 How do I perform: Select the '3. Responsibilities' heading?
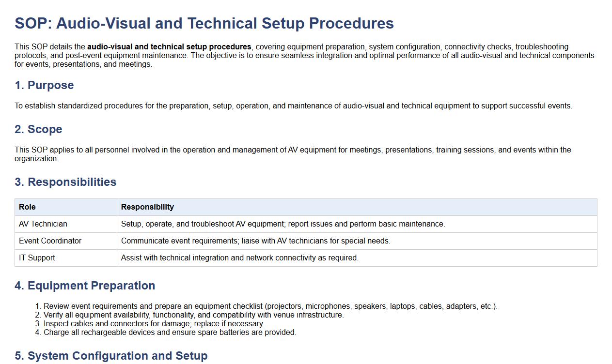65,182
